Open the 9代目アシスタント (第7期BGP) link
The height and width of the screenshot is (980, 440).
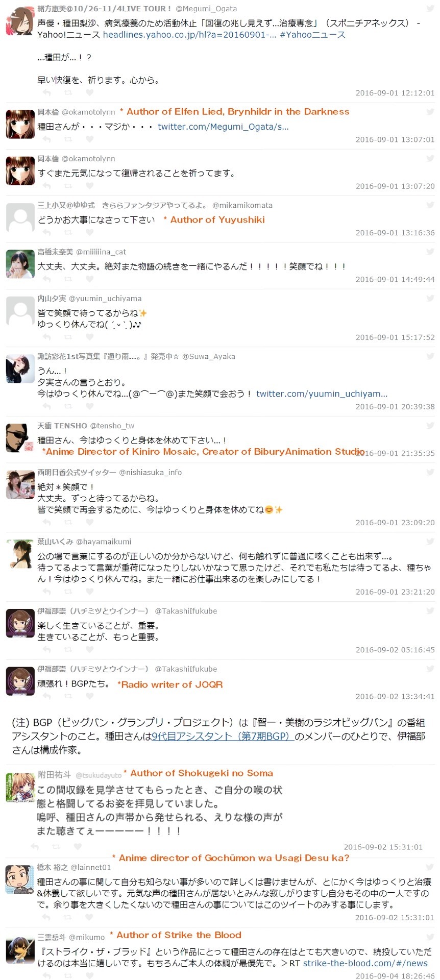[223, 736]
